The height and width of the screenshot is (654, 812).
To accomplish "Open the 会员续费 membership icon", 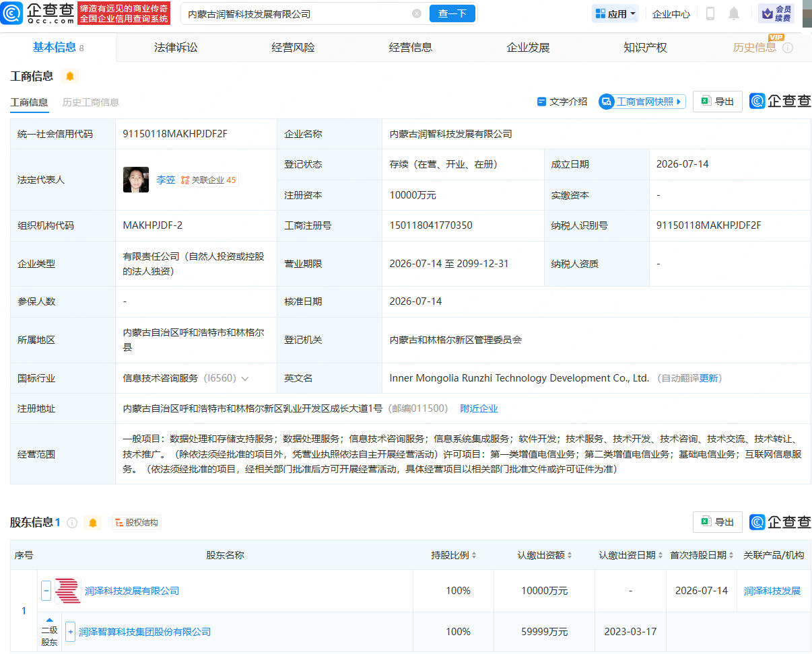I will 776,13.
